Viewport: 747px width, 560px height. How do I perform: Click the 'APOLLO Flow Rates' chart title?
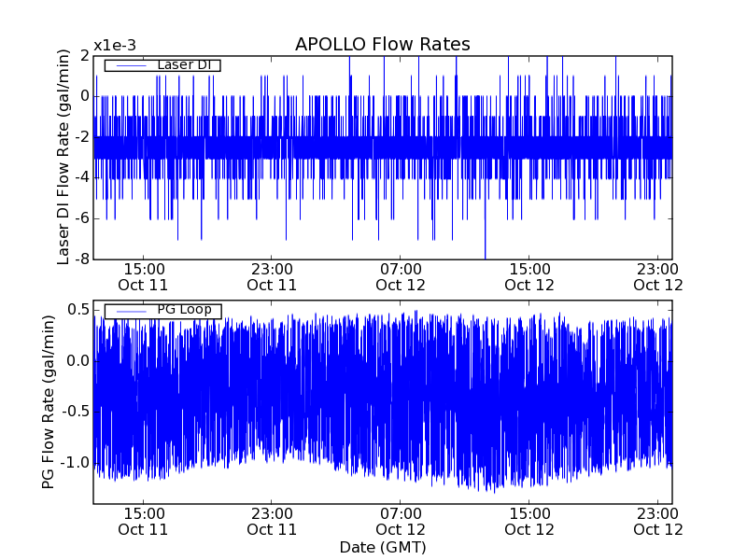point(383,44)
